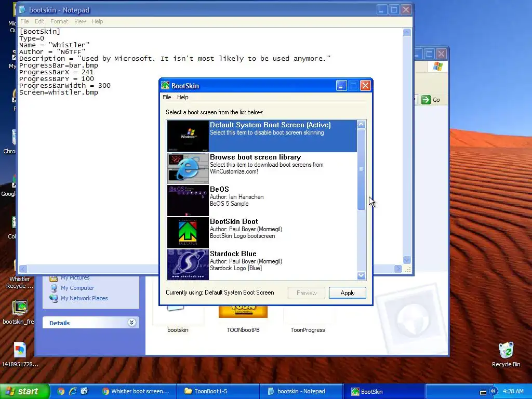Select the Default System Boot Screen thumbnail

(x=188, y=136)
